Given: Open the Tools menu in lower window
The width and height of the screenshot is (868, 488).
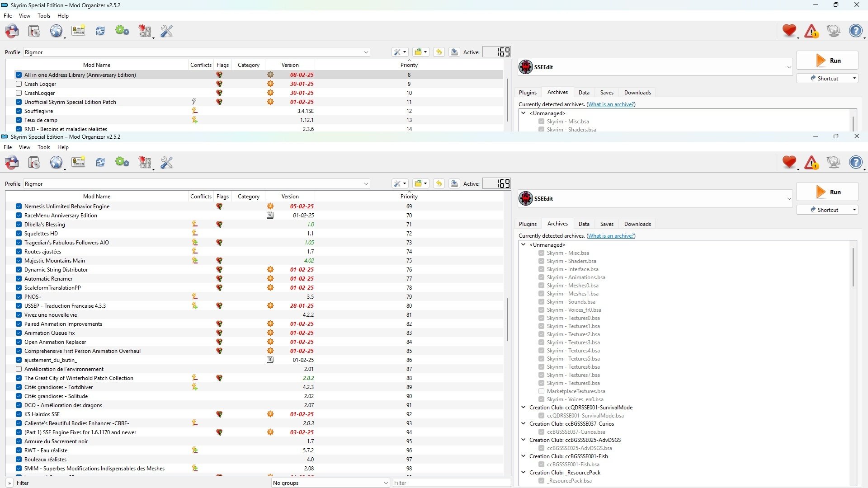Looking at the screenshot, I should coord(44,147).
